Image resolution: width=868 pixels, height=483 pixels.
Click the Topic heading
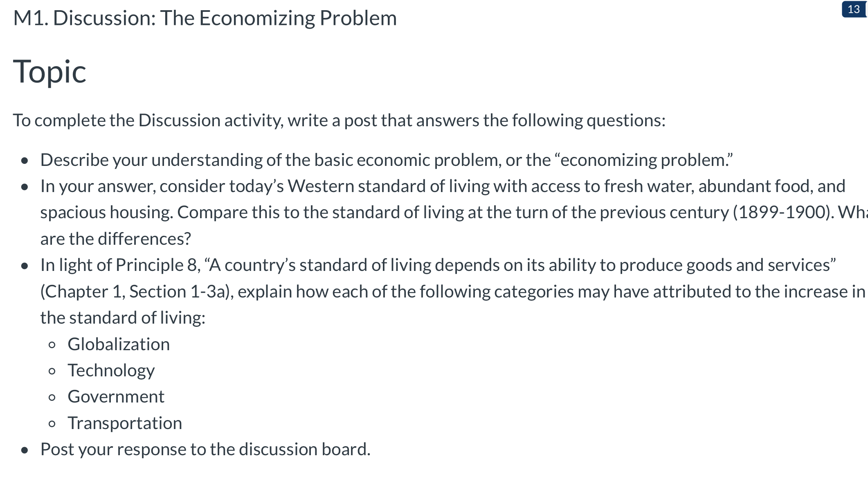(x=49, y=72)
